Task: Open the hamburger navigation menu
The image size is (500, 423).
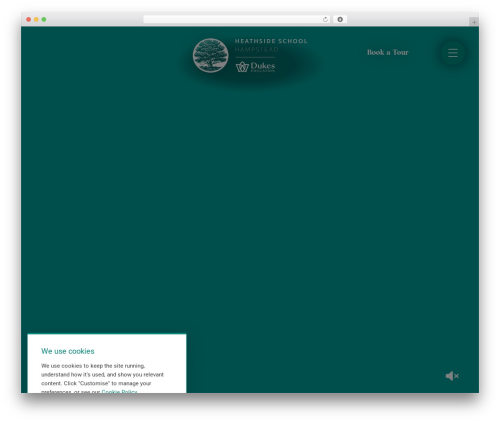Action: [452, 53]
